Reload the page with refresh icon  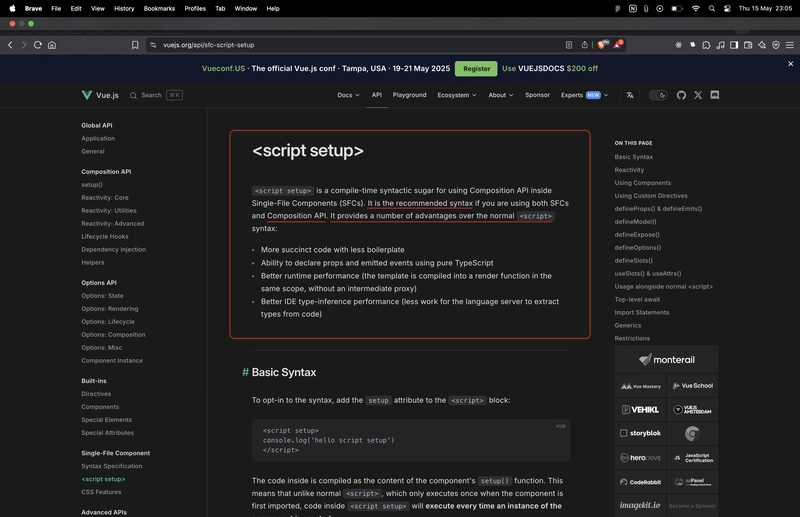37,45
